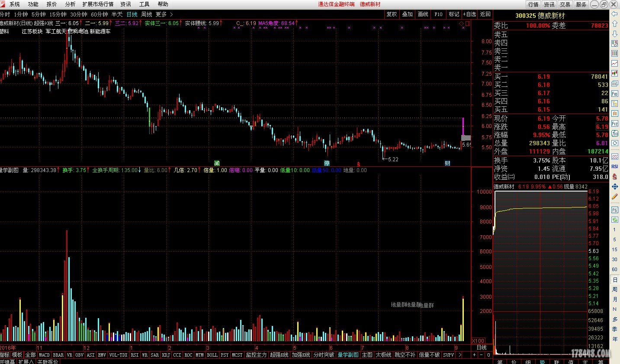Screen dimensions: 620x364
Task: Switch to the 1分钟 period tab
Action: pos(21,14)
